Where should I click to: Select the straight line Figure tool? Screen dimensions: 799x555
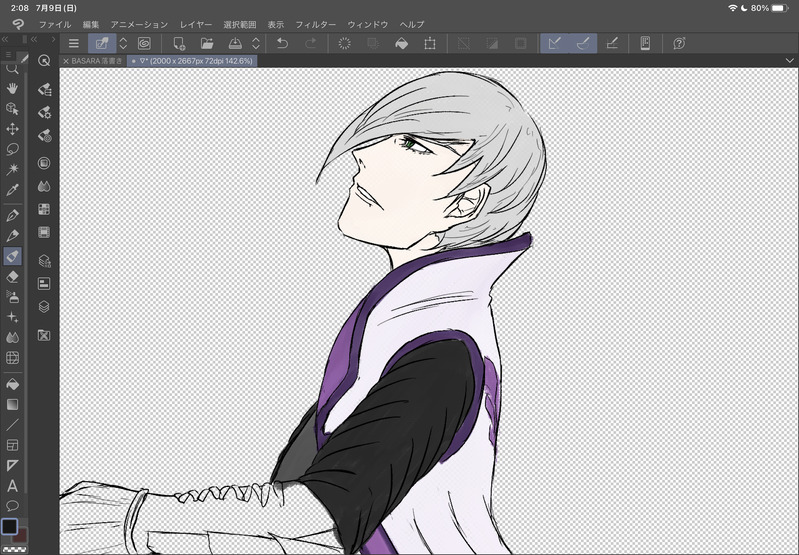[x=12, y=425]
